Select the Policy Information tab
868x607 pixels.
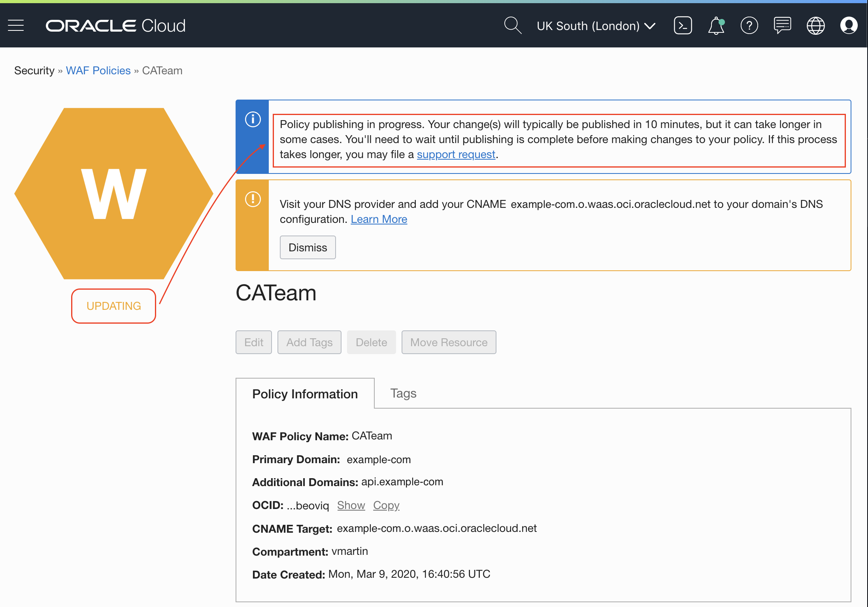(x=305, y=394)
